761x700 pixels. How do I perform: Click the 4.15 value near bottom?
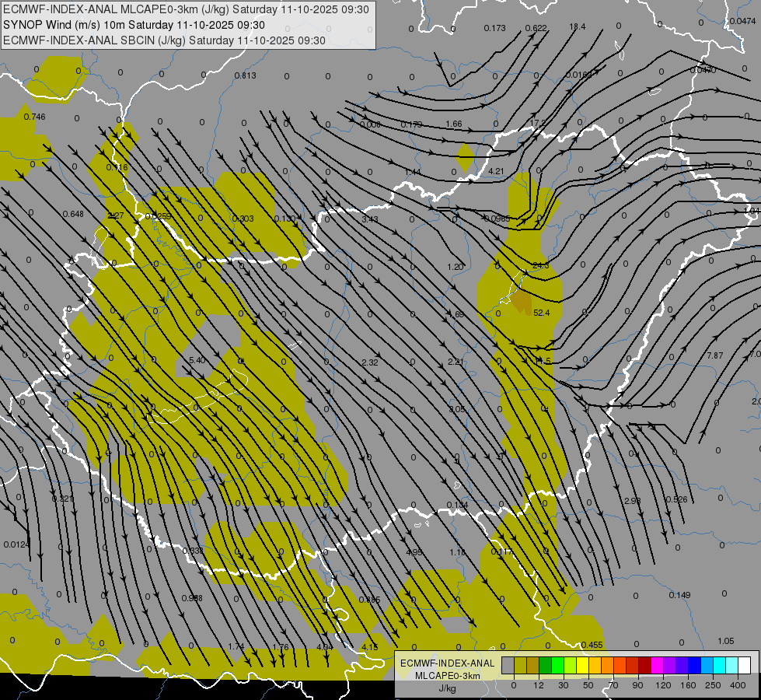tap(370, 647)
